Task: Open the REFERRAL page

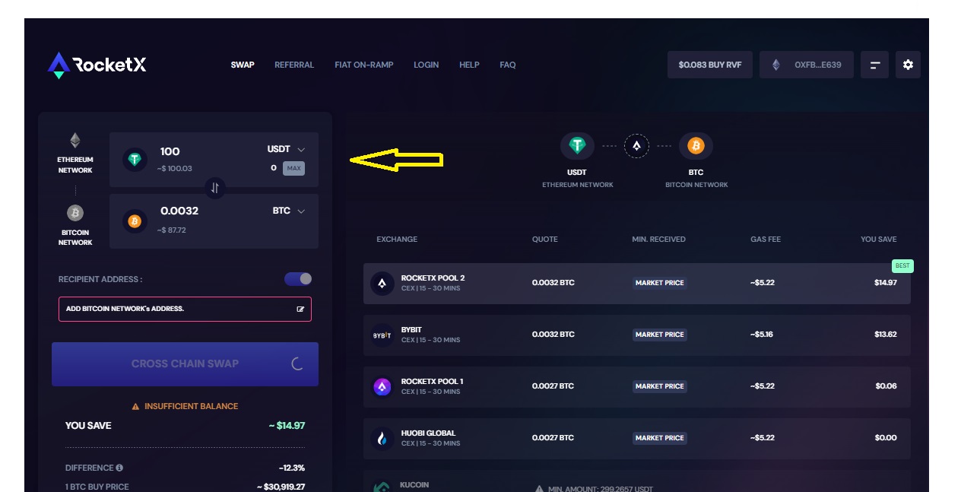Action: click(294, 65)
